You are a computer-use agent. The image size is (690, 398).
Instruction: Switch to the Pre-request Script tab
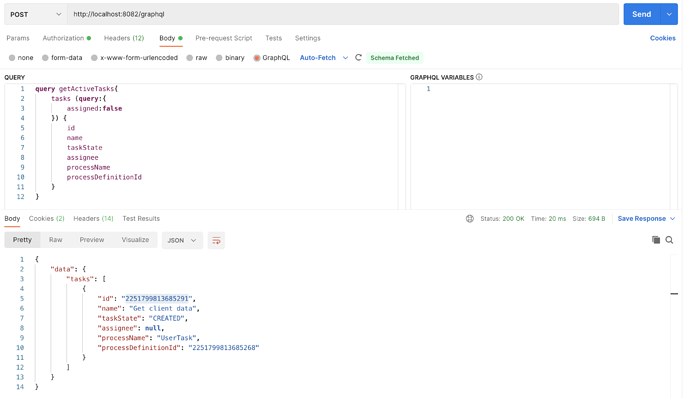click(x=224, y=38)
